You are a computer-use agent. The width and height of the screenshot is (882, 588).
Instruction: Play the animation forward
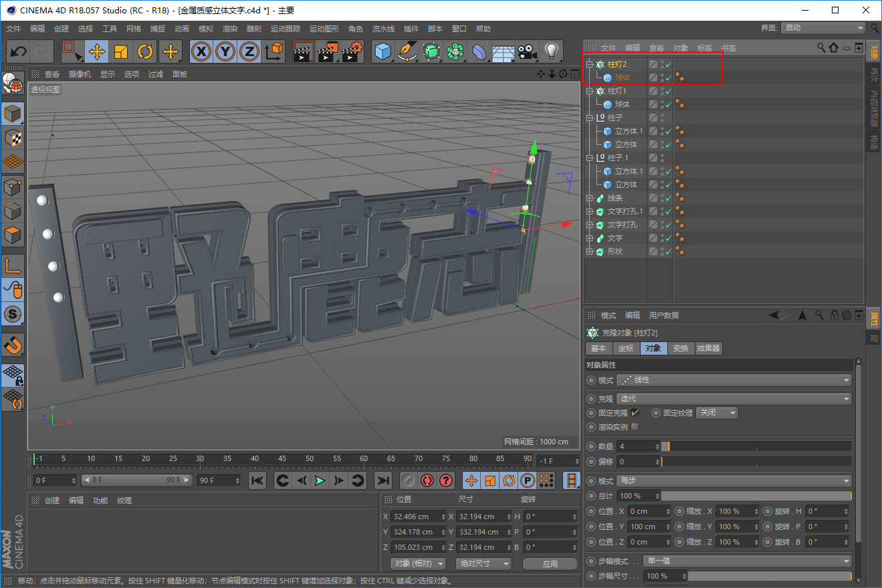pyautogui.click(x=320, y=480)
